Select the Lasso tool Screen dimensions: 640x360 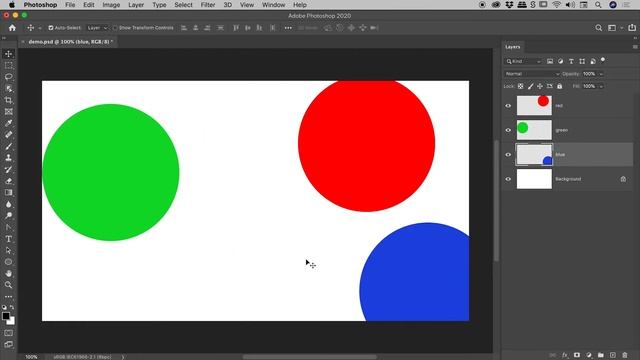pyautogui.click(x=9, y=77)
